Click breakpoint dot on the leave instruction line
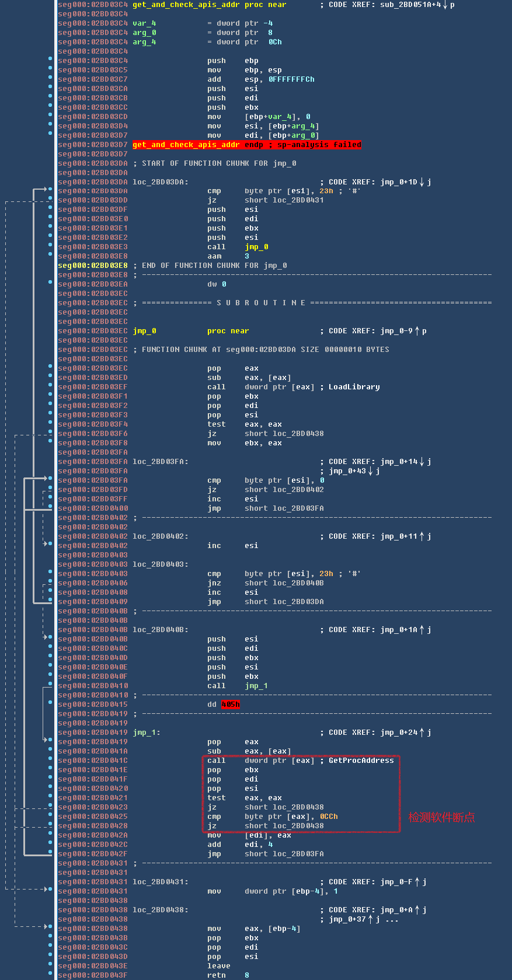The width and height of the screenshot is (512, 980). tap(50, 965)
